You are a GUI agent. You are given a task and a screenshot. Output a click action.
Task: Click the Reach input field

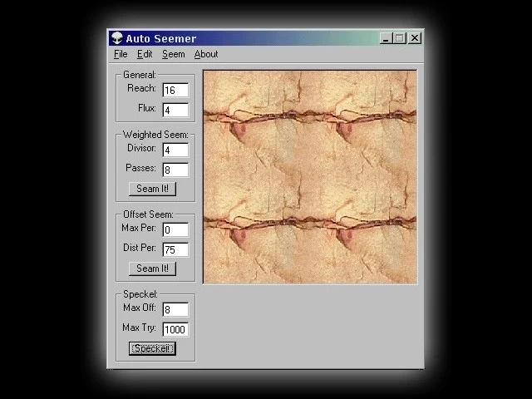(x=175, y=90)
